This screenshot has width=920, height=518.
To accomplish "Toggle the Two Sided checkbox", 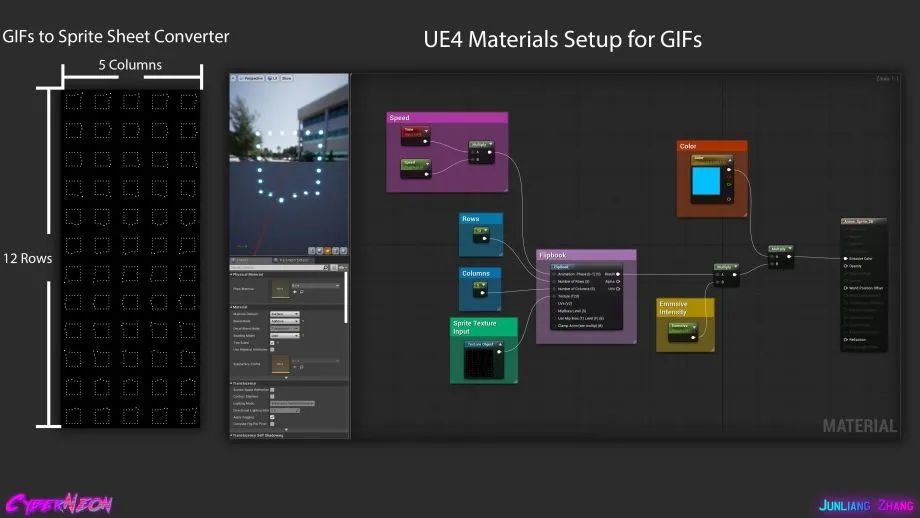I will click(x=272, y=343).
